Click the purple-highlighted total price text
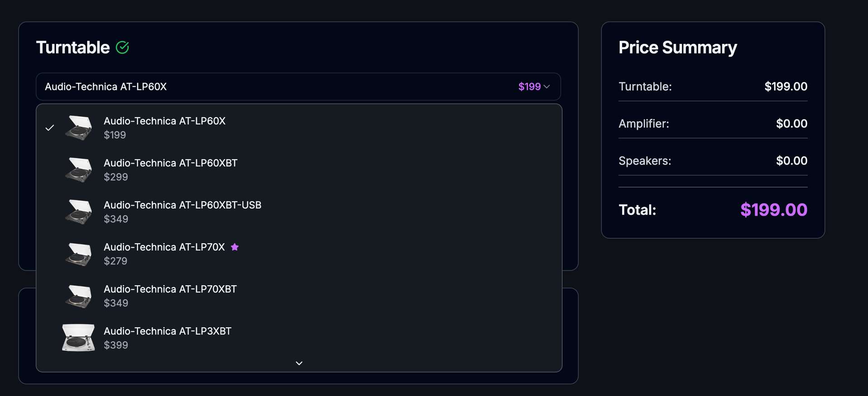The height and width of the screenshot is (396, 868). click(774, 209)
